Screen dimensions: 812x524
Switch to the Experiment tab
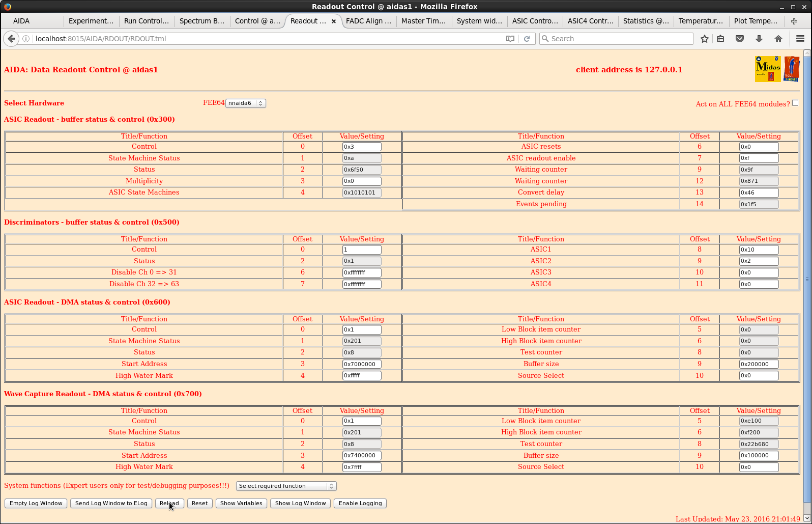(91, 21)
